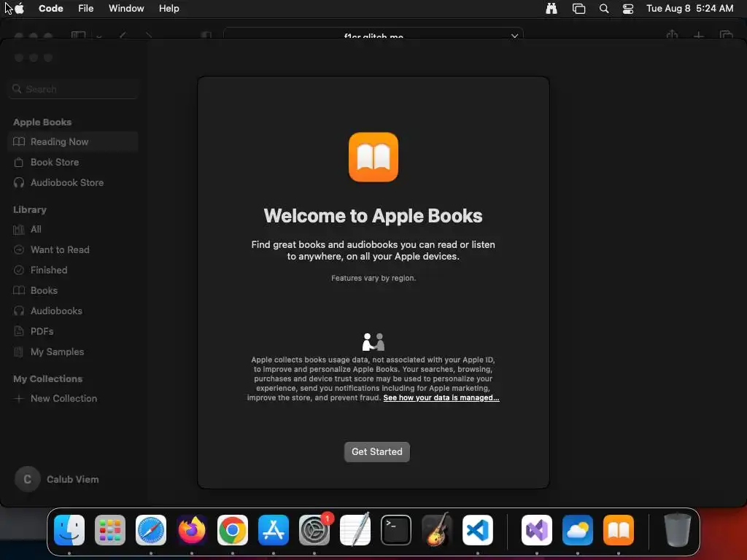The height and width of the screenshot is (560, 747).
Task: Open Weather app from the Dock
Action: click(578, 530)
